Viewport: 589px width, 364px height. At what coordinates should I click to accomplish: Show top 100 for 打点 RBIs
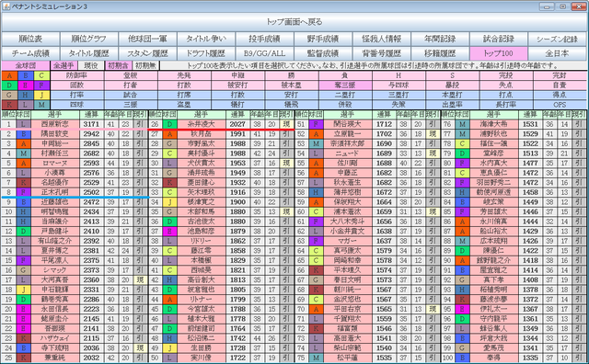(x=506, y=95)
